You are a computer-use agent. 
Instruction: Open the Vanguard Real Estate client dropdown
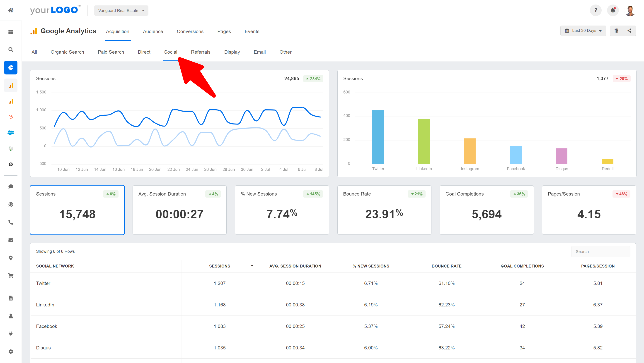pos(121,10)
